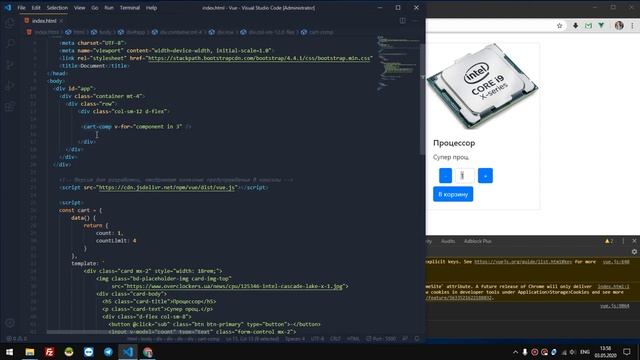Click the bootstrap.min.css URL in code
The height and width of the screenshot is (360, 640).
pos(259,58)
